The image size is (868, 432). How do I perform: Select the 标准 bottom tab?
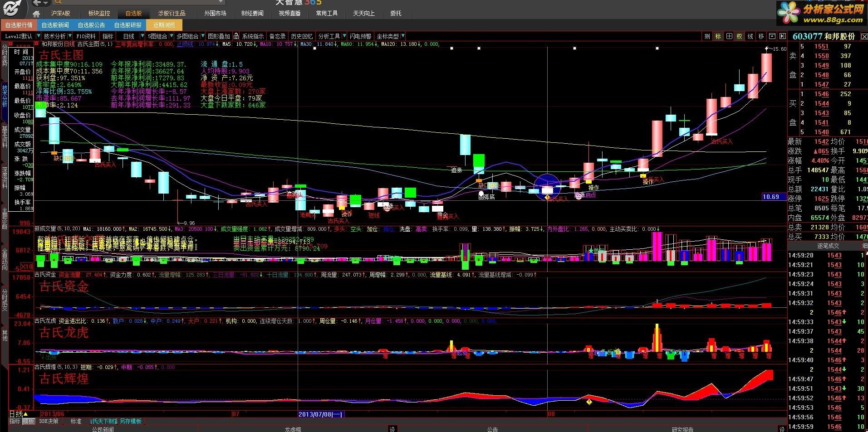(76, 421)
